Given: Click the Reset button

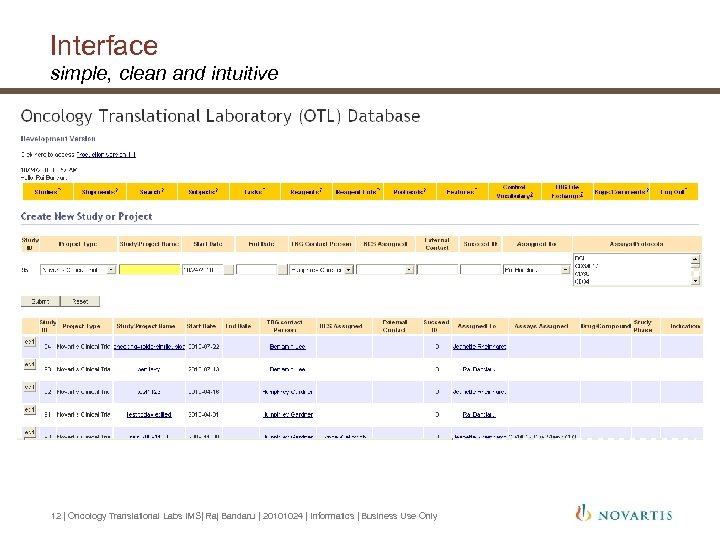Looking at the screenshot, I should [80, 301].
